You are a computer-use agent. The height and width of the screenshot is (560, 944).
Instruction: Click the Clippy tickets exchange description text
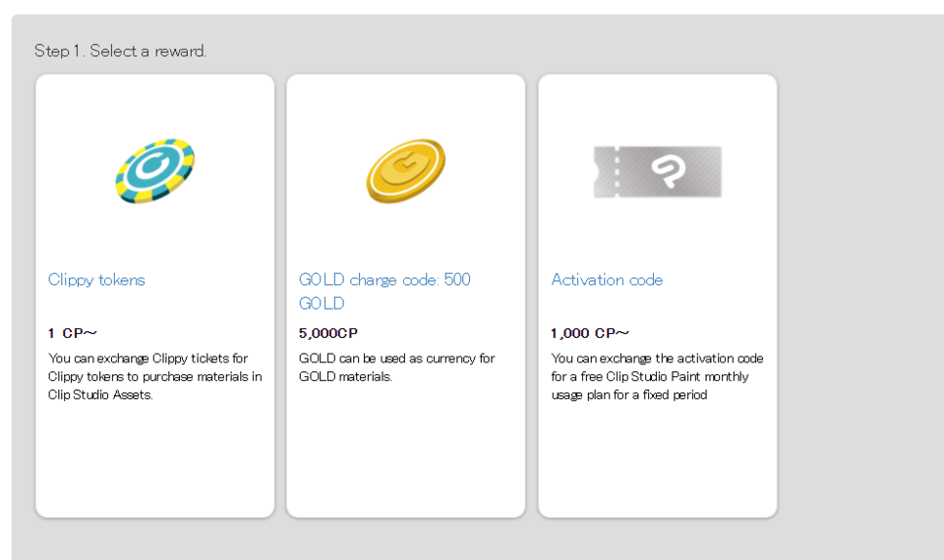154,376
